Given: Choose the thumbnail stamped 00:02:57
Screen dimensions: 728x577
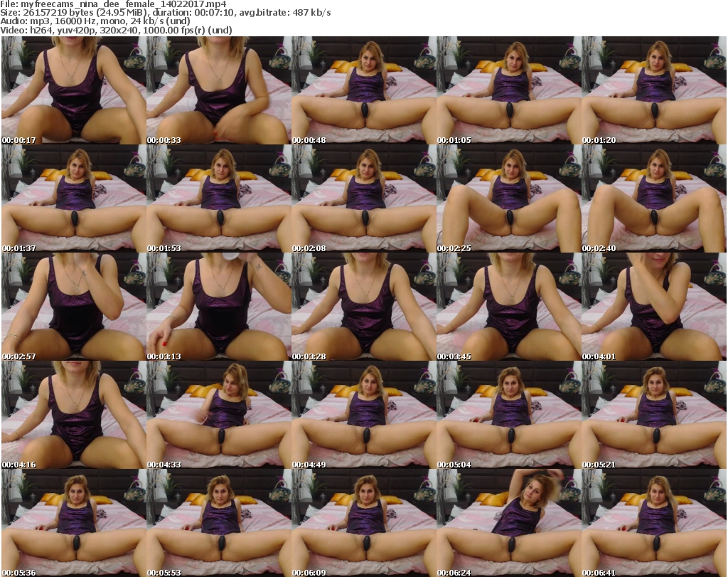Looking at the screenshot, I should 74,307.
